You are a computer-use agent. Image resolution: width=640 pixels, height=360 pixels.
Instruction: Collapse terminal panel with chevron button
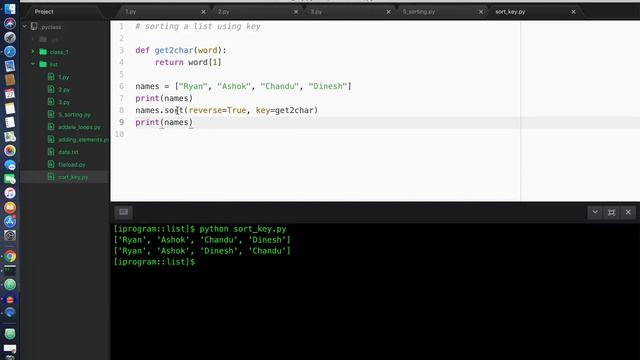click(x=595, y=212)
